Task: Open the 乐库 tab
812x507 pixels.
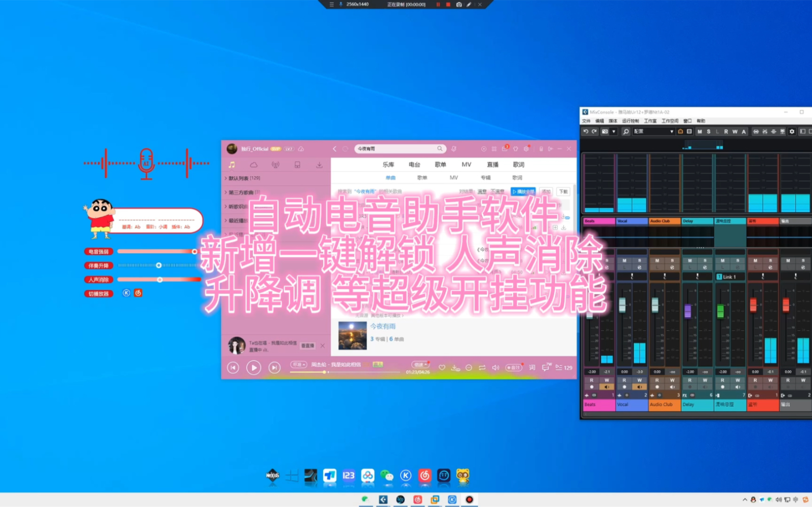Action: click(388, 165)
